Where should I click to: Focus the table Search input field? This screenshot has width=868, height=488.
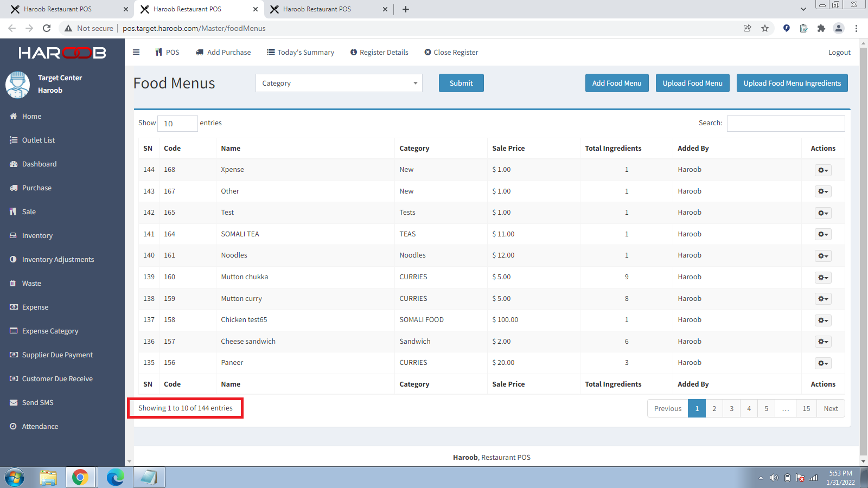coord(786,123)
